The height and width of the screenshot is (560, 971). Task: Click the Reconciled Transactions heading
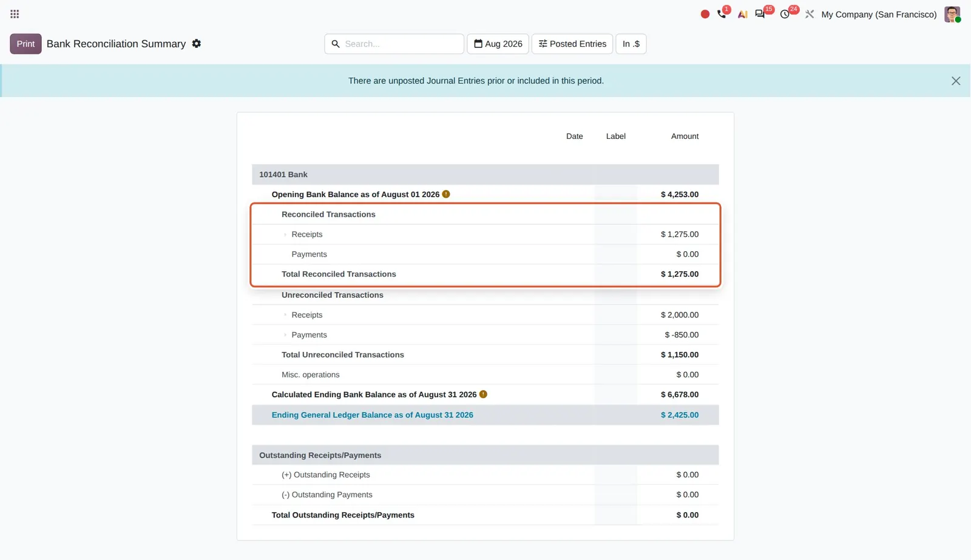[328, 214]
